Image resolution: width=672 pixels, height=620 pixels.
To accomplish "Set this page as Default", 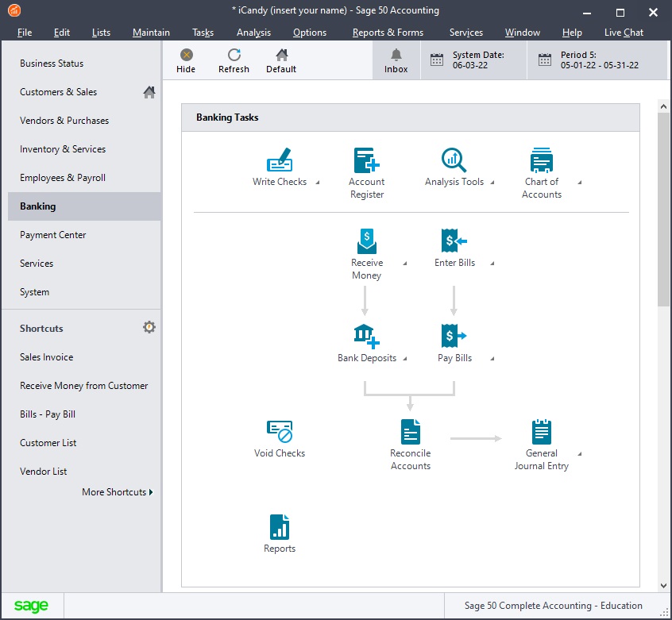I will tap(281, 60).
